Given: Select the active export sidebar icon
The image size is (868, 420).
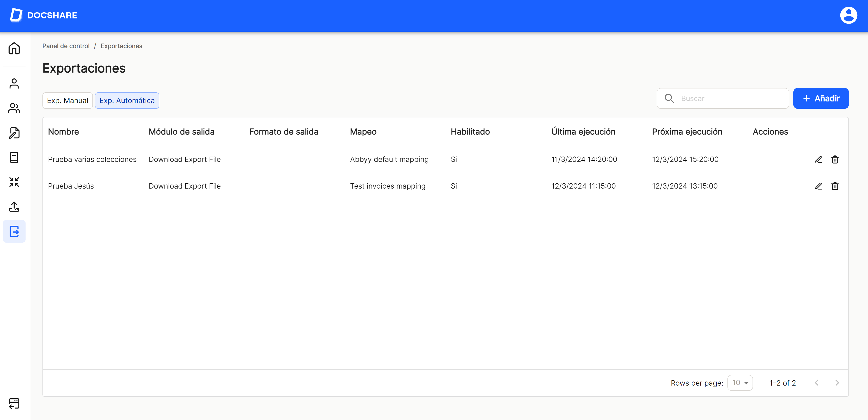Looking at the screenshot, I should tap(14, 231).
